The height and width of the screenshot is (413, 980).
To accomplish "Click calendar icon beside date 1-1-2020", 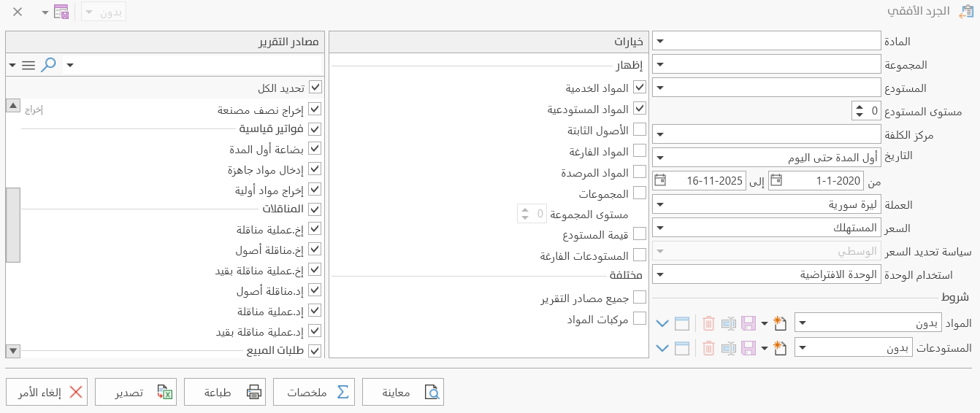I will (x=777, y=180).
